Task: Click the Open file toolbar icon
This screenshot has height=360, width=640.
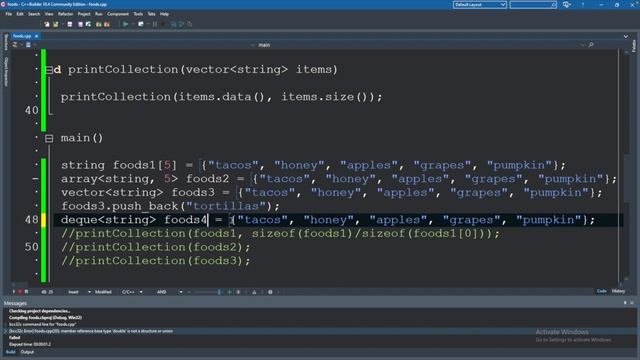Action: click(56, 24)
